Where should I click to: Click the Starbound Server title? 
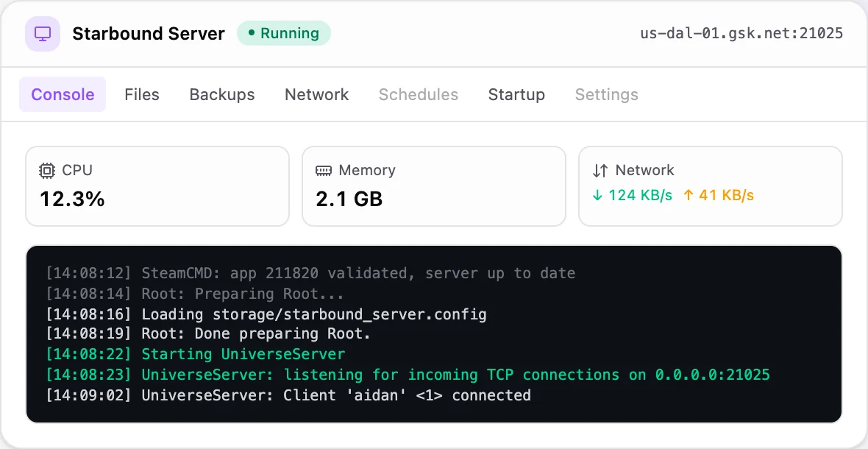click(149, 34)
